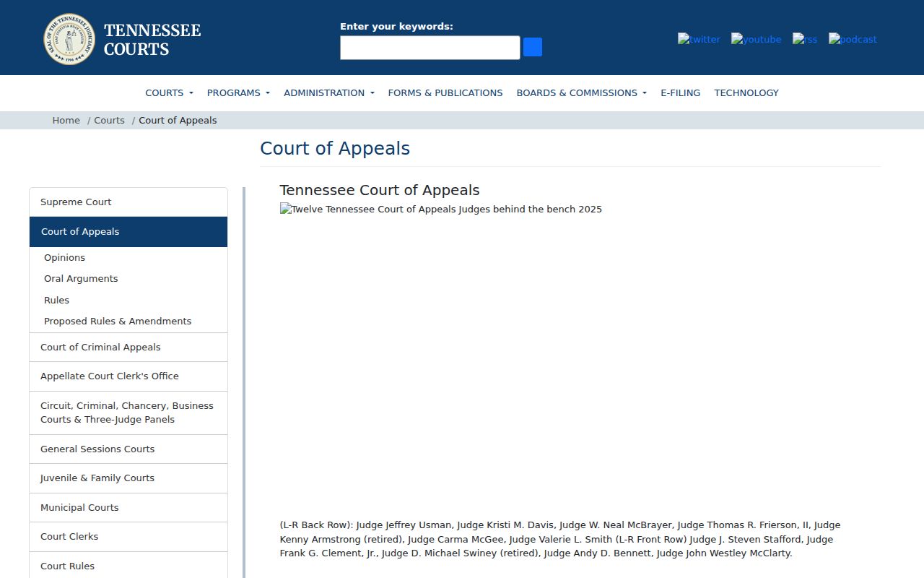Select Court Clerks in sidebar
Image resolution: width=924 pixels, height=578 pixels.
pos(128,537)
